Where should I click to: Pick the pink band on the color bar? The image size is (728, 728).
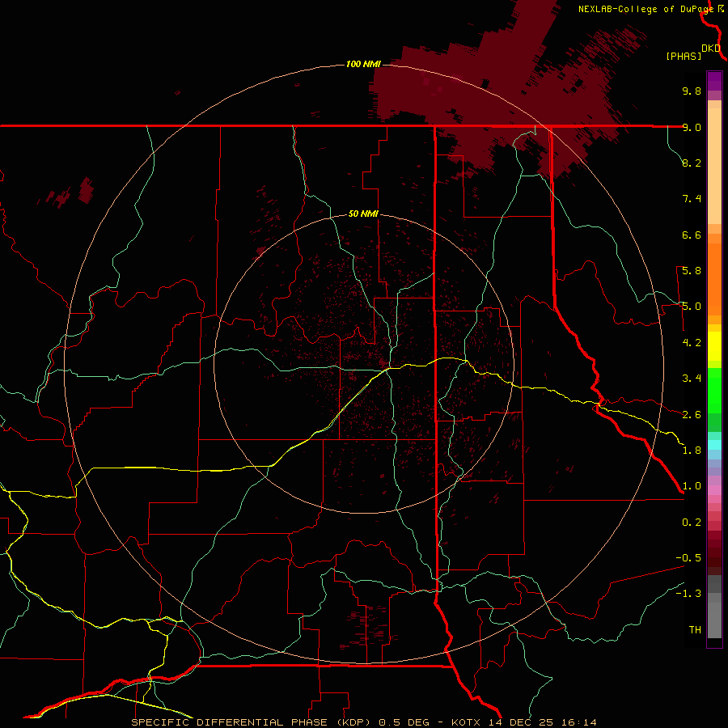point(714,490)
